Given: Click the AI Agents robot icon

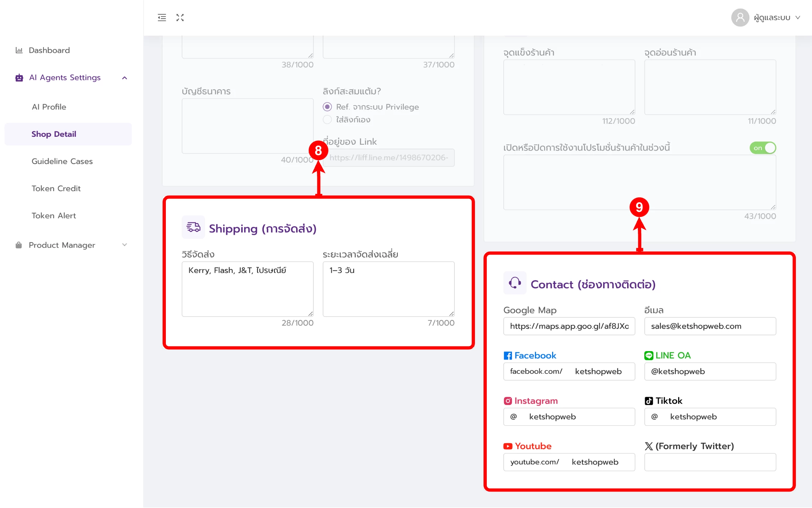Looking at the screenshot, I should click(x=19, y=78).
